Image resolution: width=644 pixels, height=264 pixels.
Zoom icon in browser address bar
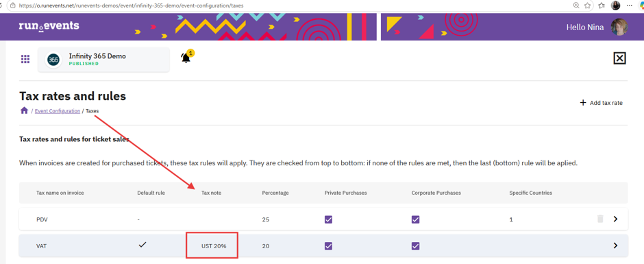coord(576,5)
